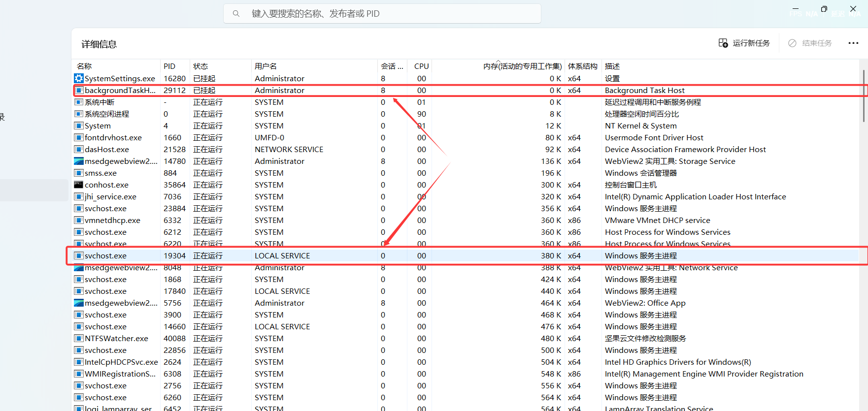
Task: Click the 系统中断 process icon
Action: pyautogui.click(x=79, y=102)
